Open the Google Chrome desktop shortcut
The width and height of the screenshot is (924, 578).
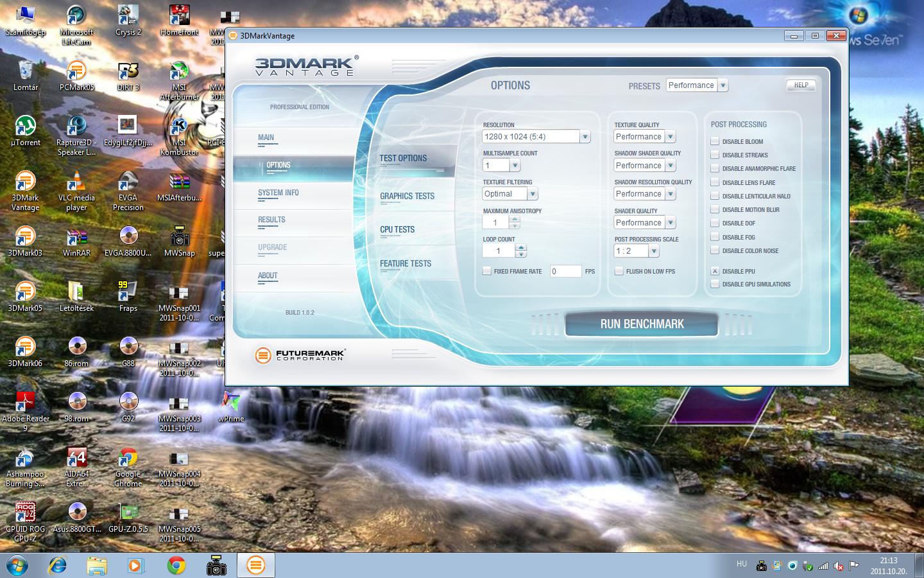[x=128, y=467]
